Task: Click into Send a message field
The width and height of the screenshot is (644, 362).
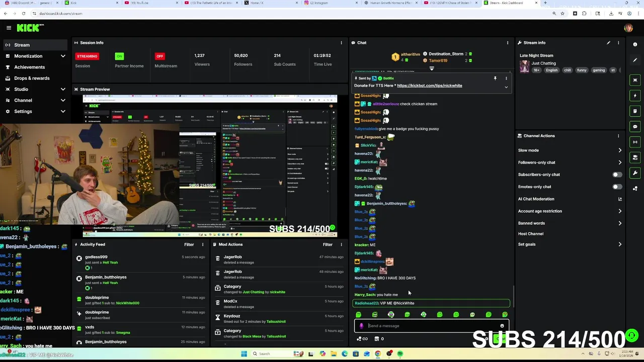Action: [x=432, y=326]
